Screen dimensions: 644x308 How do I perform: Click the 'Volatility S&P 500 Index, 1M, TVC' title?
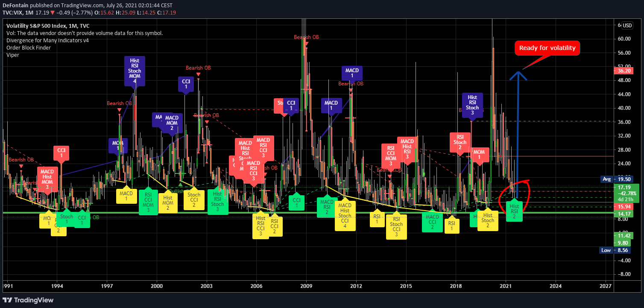coord(48,26)
